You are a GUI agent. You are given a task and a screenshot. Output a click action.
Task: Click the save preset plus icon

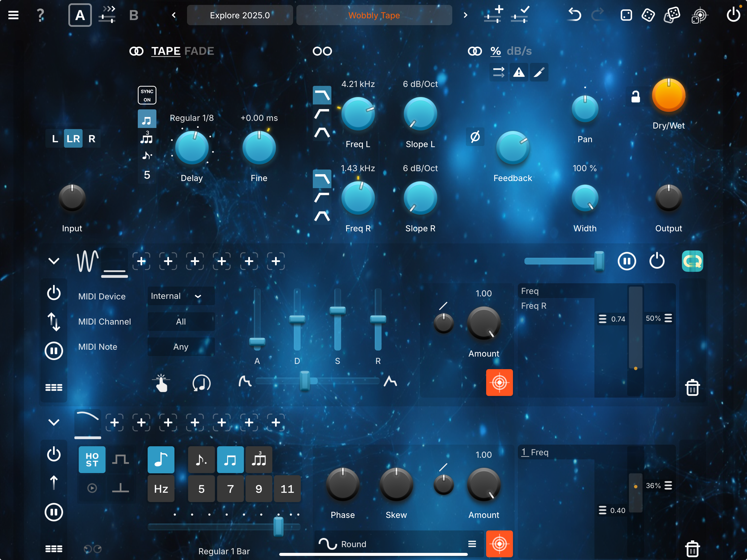pos(493,14)
